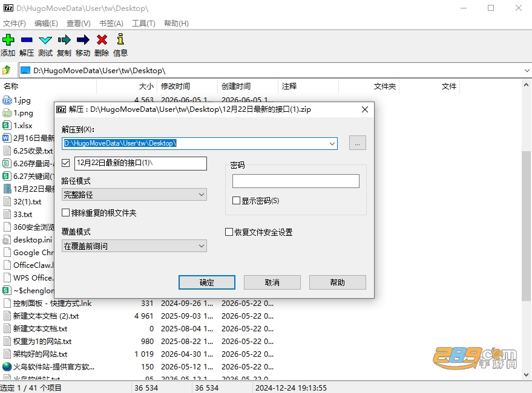532x393 pixels.
Task: Select the 1.jpg file icon
Action: (x=7, y=100)
